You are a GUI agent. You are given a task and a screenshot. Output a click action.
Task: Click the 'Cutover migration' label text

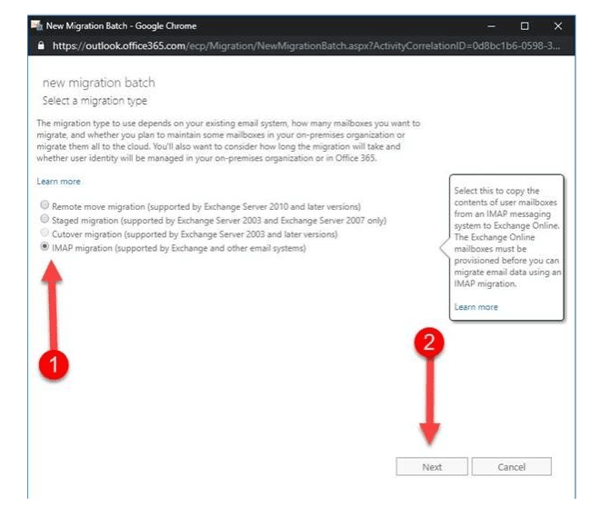(x=195, y=234)
